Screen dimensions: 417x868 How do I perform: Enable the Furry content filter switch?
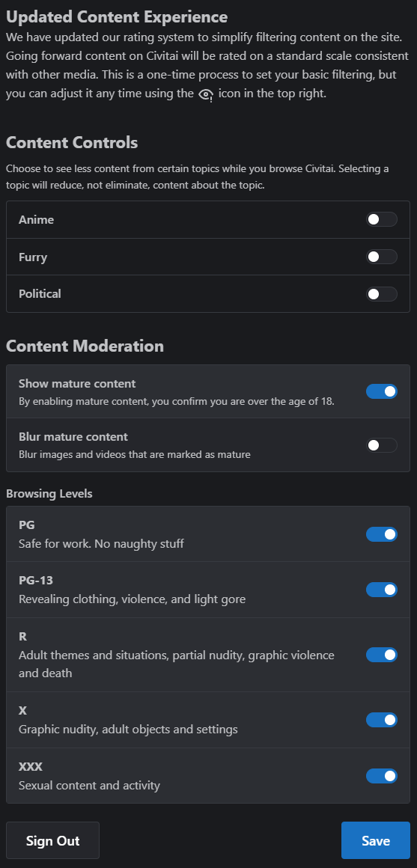click(x=382, y=257)
